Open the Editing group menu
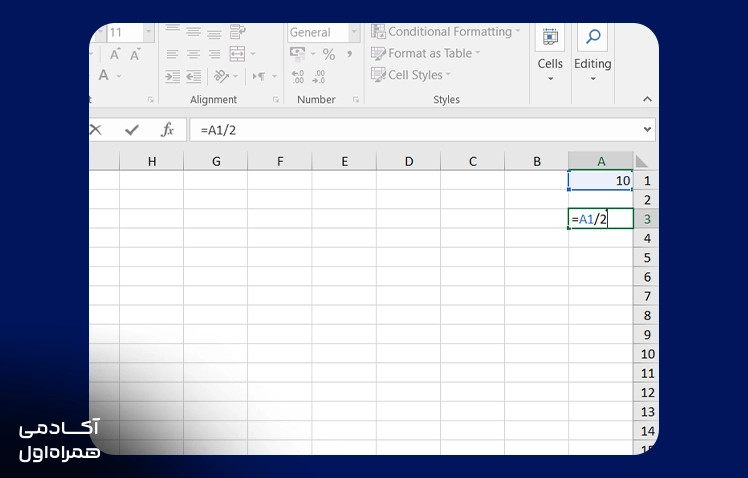This screenshot has height=478, width=748. coord(592,54)
